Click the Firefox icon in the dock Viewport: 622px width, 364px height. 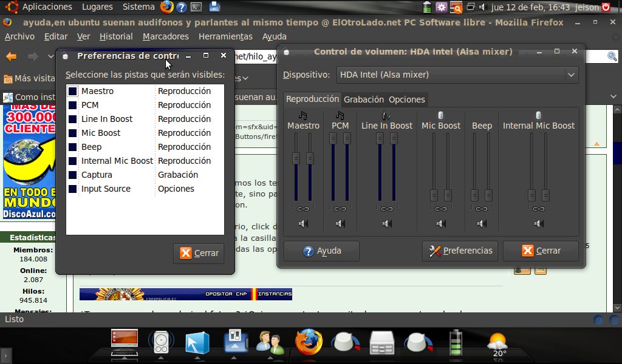point(308,342)
